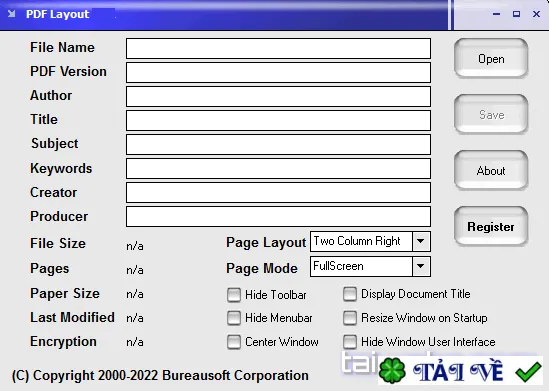Click the Encryption label
The width and height of the screenshot is (549, 391).
63,342
